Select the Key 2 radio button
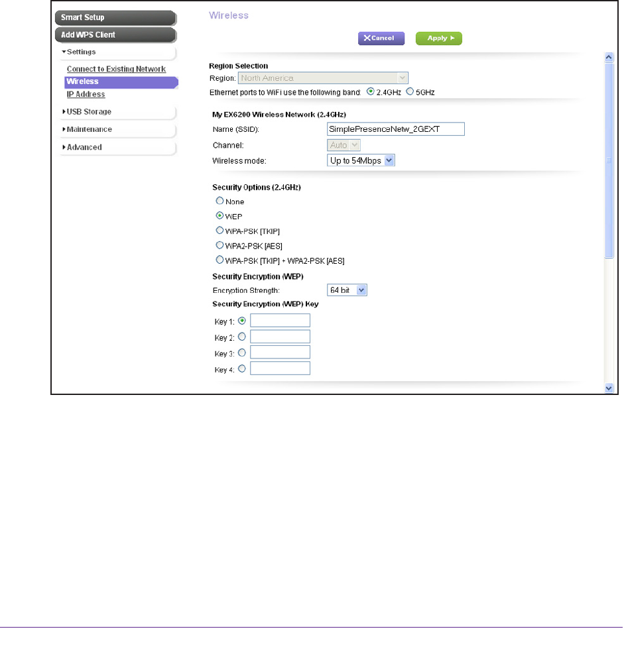The height and width of the screenshot is (672, 624). click(242, 337)
